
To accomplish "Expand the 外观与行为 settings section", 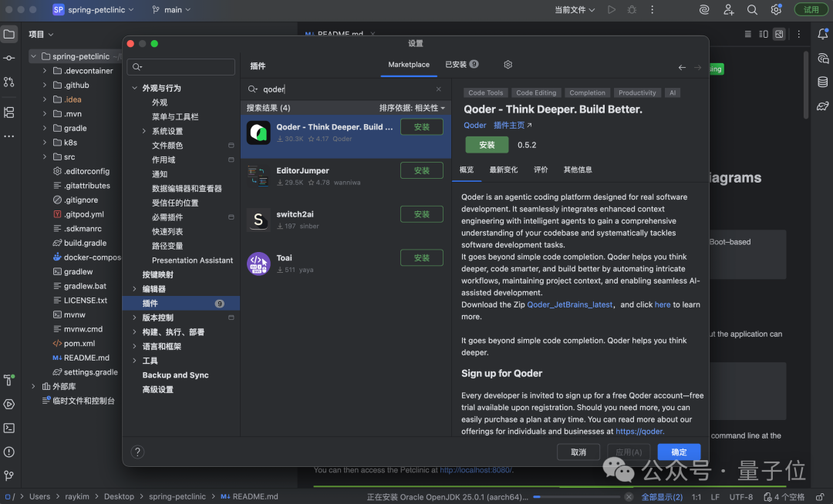I will [135, 89].
